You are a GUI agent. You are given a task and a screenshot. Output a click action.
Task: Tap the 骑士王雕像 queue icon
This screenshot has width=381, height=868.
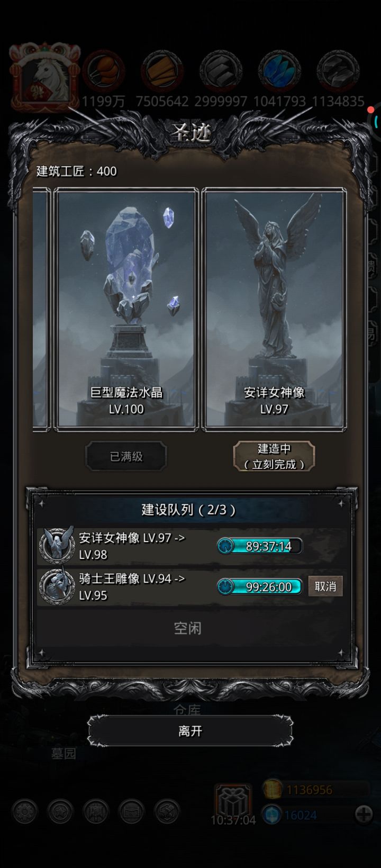tap(57, 586)
